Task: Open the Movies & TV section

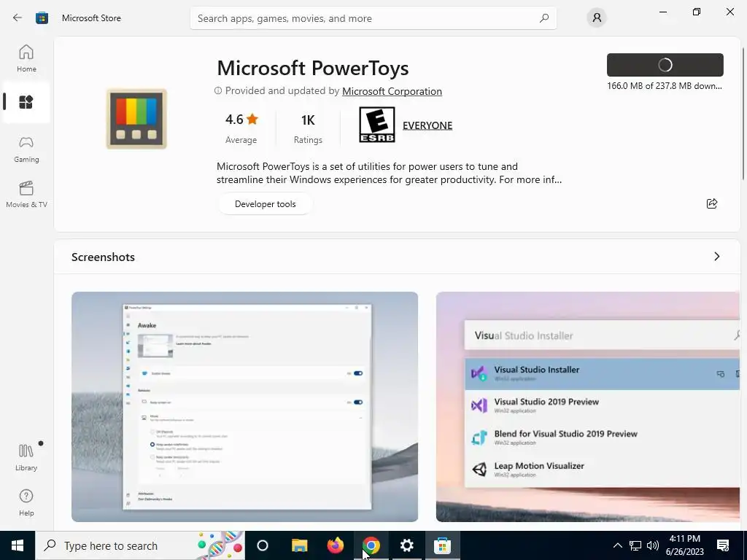Action: point(26,195)
